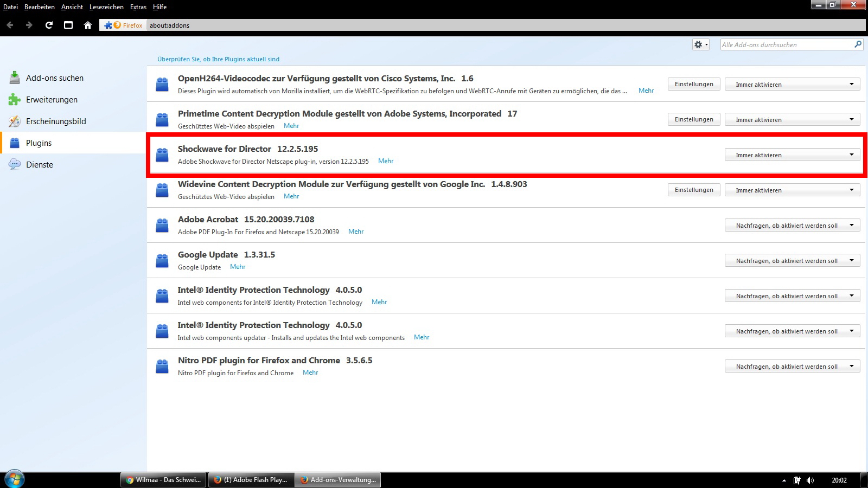Go back with the back arrow

tap(10, 25)
